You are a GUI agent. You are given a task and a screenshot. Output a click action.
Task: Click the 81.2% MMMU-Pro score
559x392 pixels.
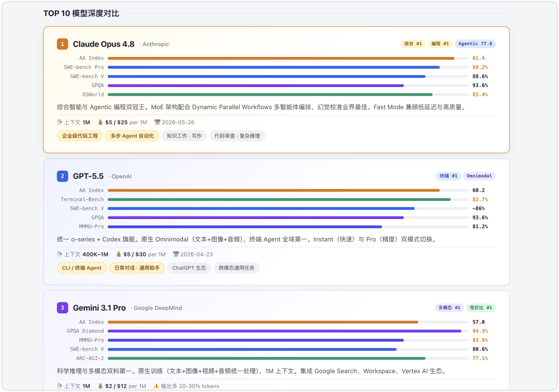coord(480,226)
